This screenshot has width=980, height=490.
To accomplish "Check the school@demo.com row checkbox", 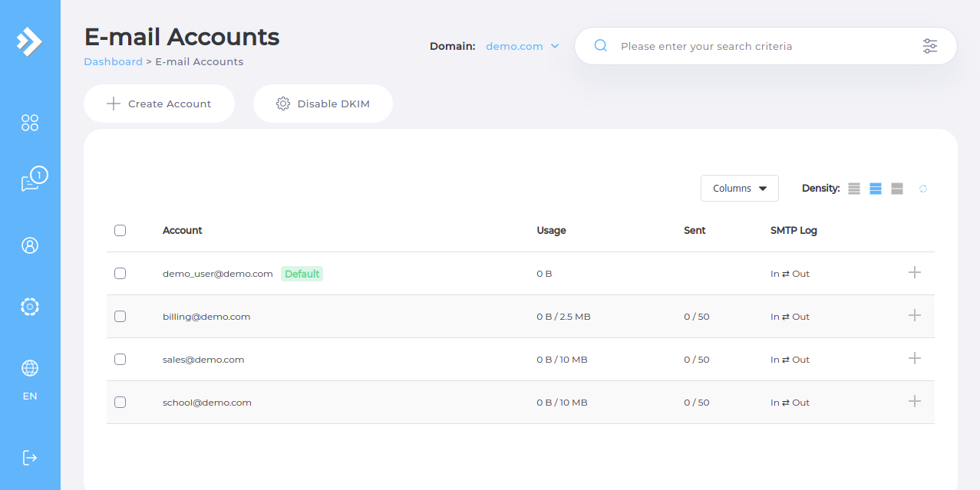I will click(x=120, y=402).
